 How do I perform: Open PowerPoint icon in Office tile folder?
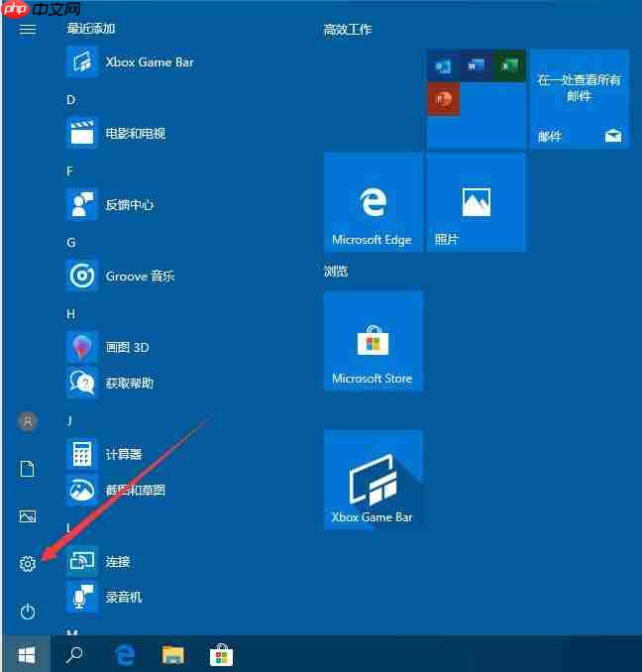point(443,99)
